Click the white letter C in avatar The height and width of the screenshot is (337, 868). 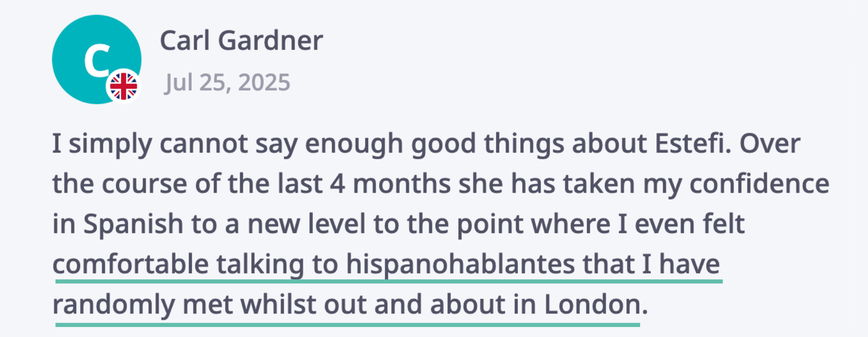point(94,60)
